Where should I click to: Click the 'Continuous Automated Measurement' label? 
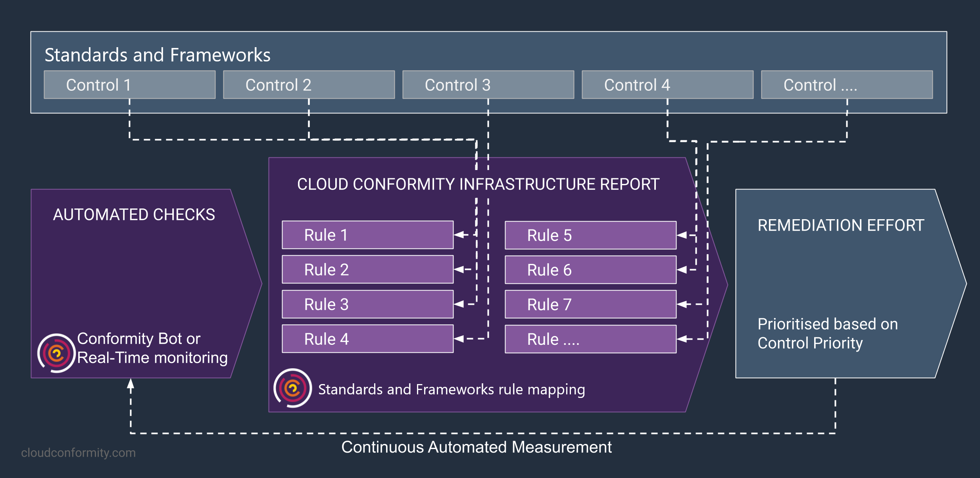(477, 447)
